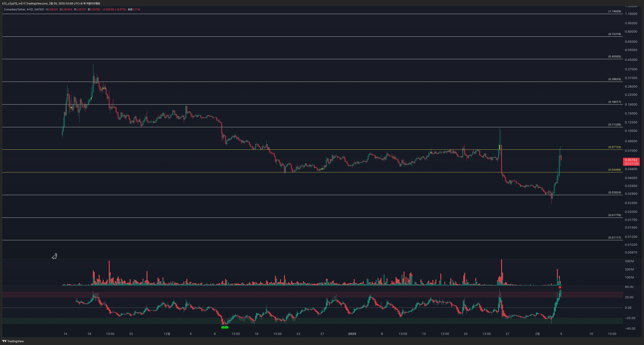Click the high value 0.06454 in legend
Screen dimensions: 644x345
click(x=67, y=9)
